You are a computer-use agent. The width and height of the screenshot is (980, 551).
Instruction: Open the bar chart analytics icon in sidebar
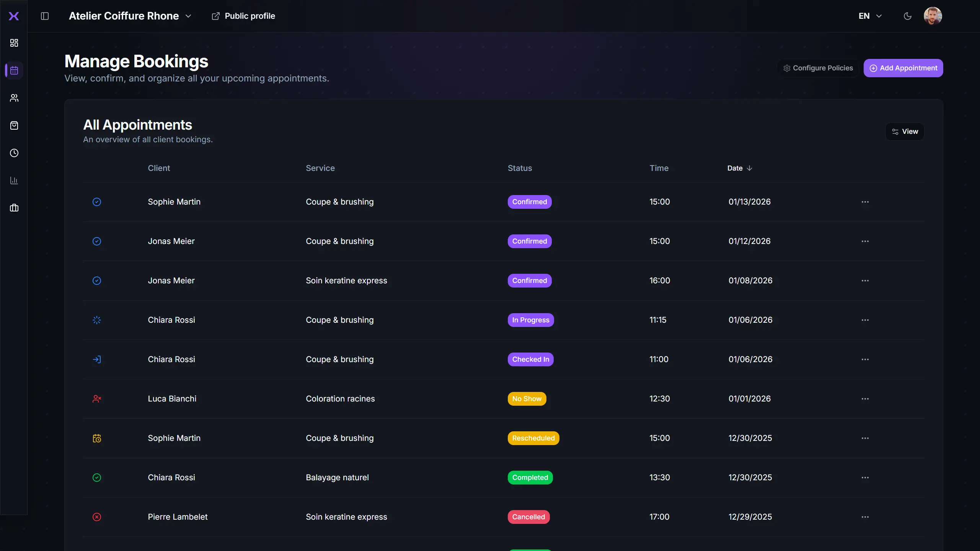(x=14, y=180)
